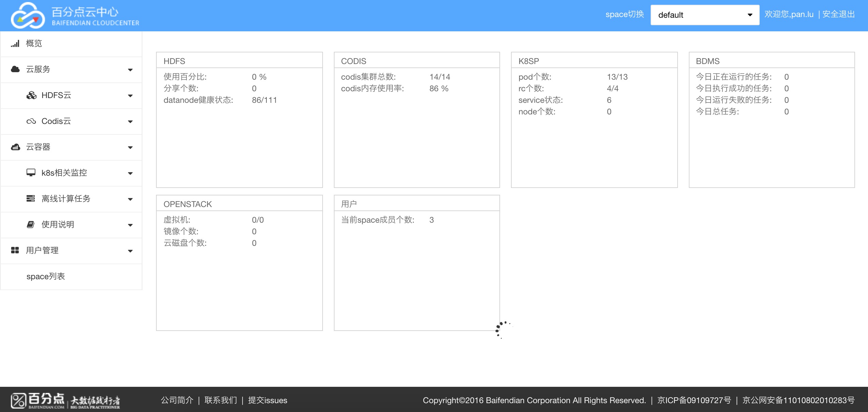Expand the HDFS云 submenu arrow
The image size is (868, 412).
click(x=130, y=96)
